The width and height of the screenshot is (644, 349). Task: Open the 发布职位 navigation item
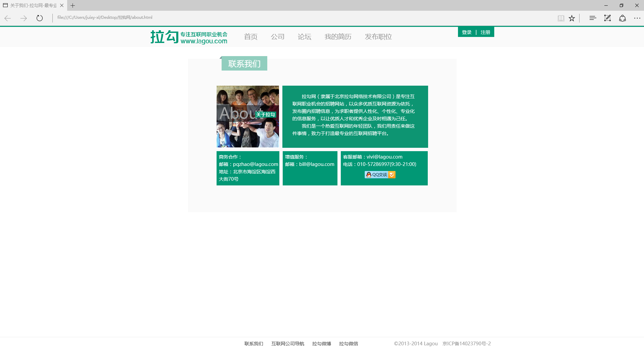pyautogui.click(x=378, y=37)
